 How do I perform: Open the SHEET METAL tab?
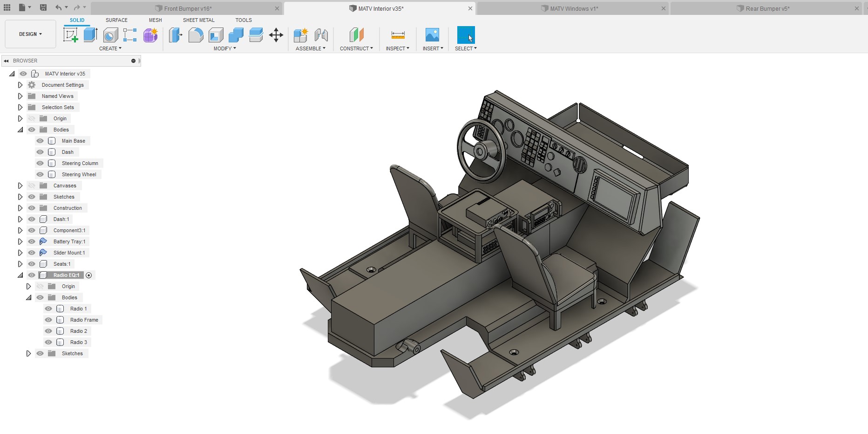tap(199, 20)
